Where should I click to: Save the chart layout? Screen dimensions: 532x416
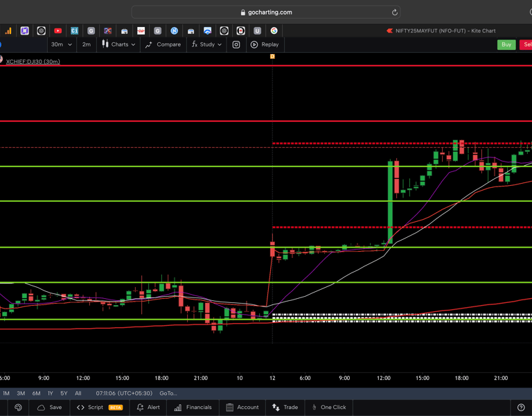[x=50, y=407]
